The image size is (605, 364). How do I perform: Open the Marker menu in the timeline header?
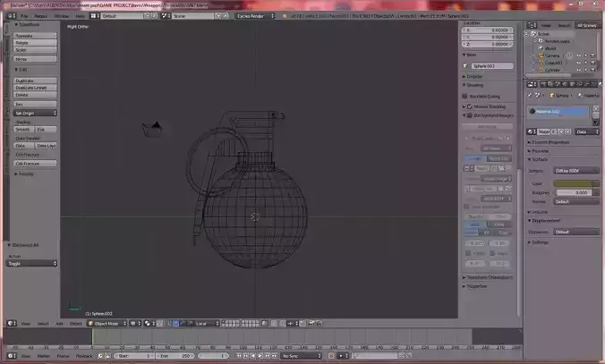pyautogui.click(x=43, y=356)
